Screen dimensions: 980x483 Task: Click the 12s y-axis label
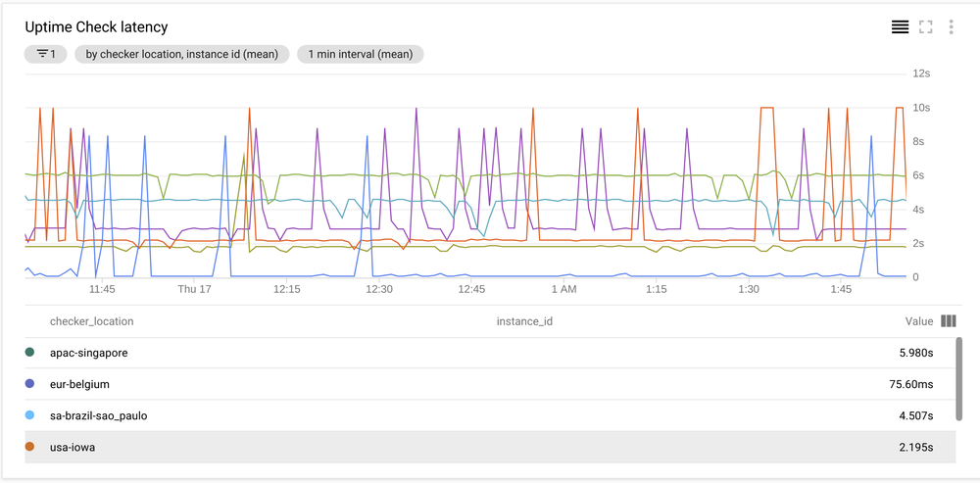point(922,73)
